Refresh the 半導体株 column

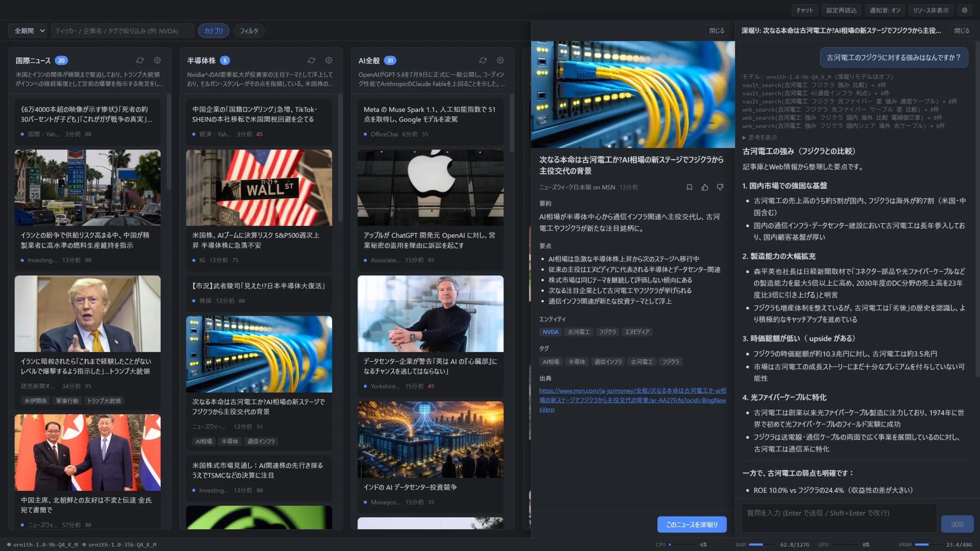pos(312,60)
